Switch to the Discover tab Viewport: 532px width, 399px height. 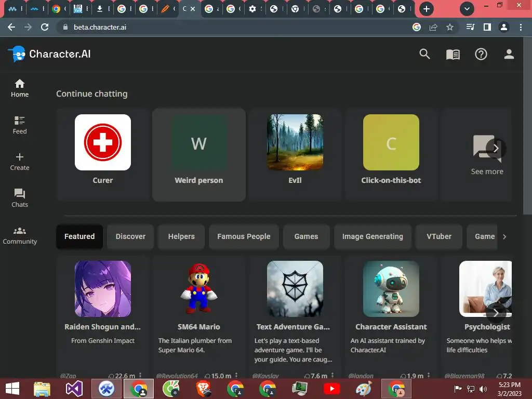coord(130,236)
